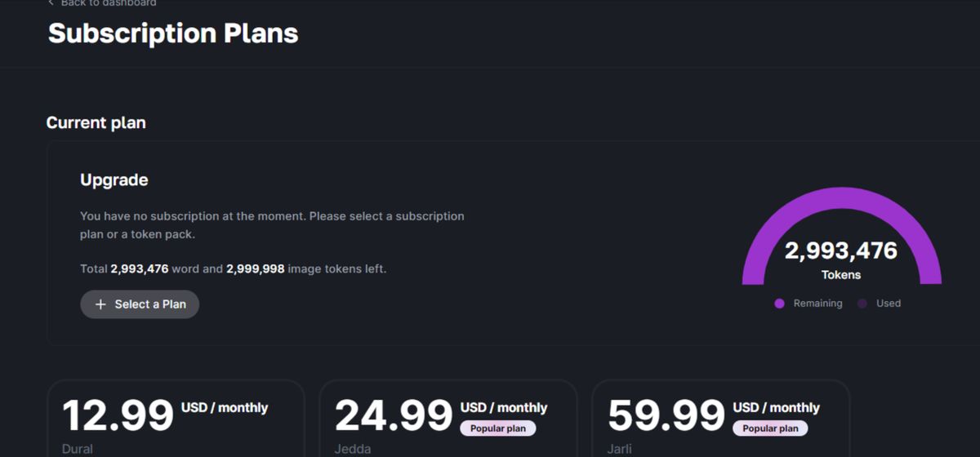Click the plus icon on Select a Plan

(x=100, y=304)
